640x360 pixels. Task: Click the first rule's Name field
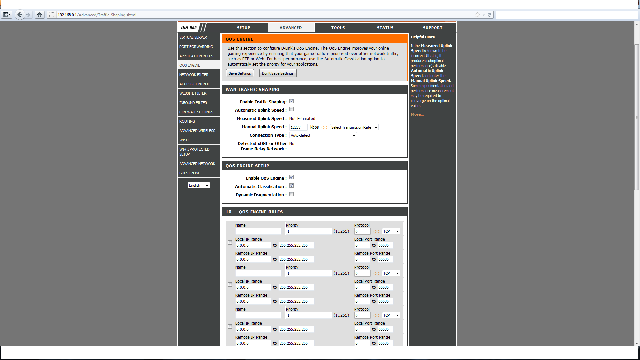[258, 231]
